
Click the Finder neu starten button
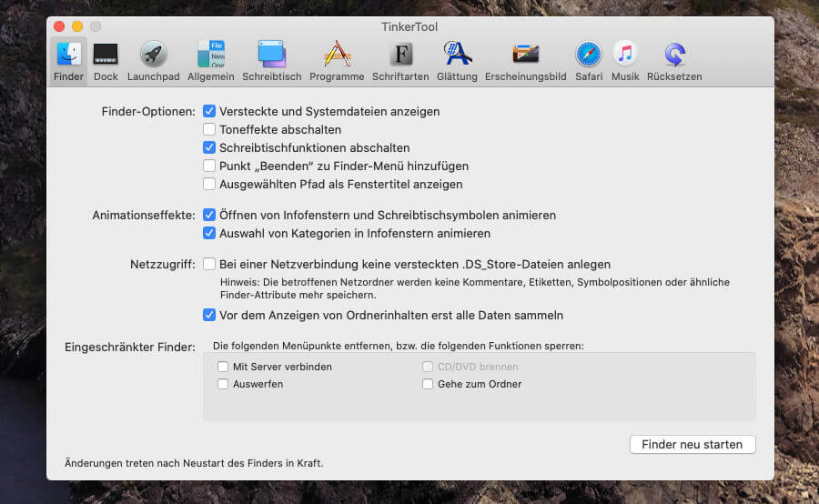(x=693, y=445)
